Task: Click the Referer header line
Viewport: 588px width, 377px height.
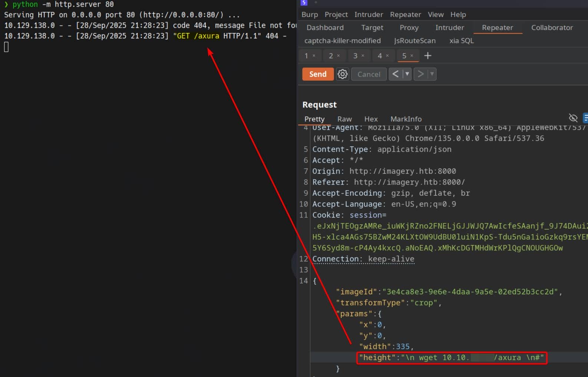Action: click(x=389, y=182)
